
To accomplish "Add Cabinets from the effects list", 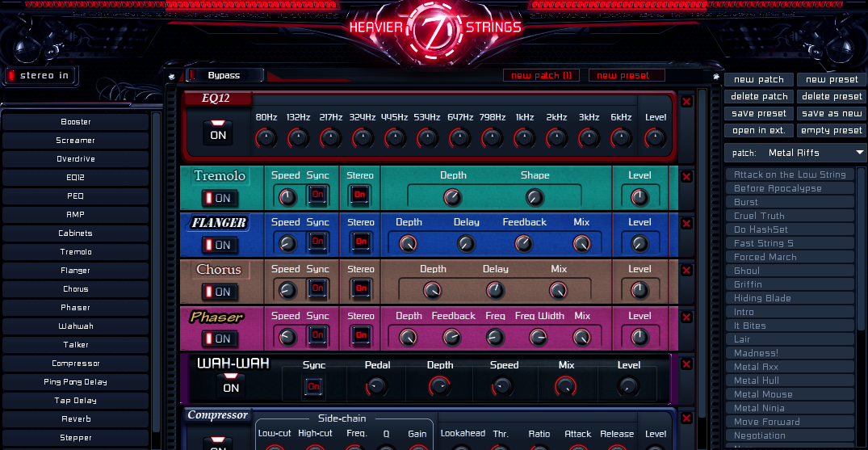I will (76, 233).
